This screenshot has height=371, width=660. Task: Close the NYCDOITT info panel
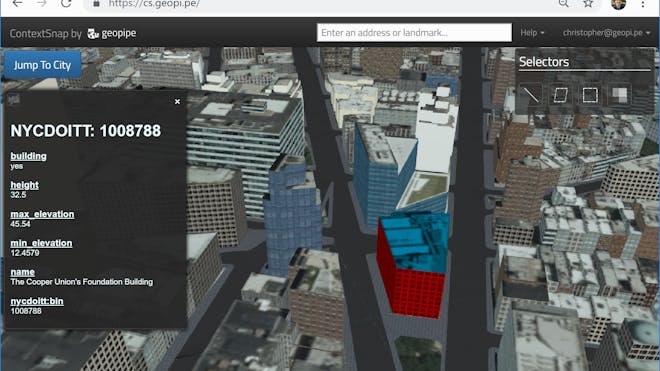[x=177, y=101]
